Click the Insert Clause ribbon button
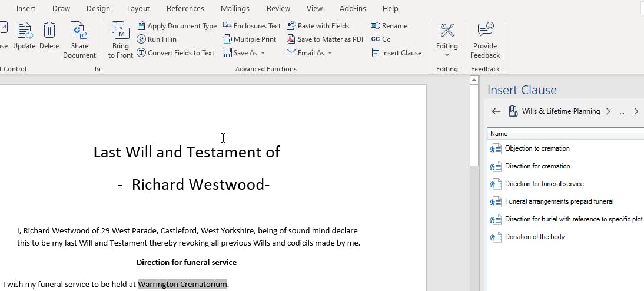The width and height of the screenshot is (644, 291). point(396,53)
